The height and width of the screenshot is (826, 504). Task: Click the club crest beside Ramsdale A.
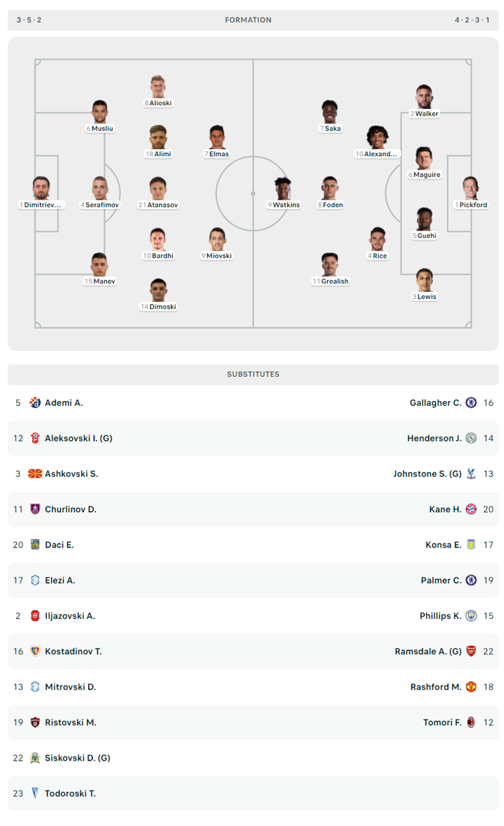coord(471,651)
